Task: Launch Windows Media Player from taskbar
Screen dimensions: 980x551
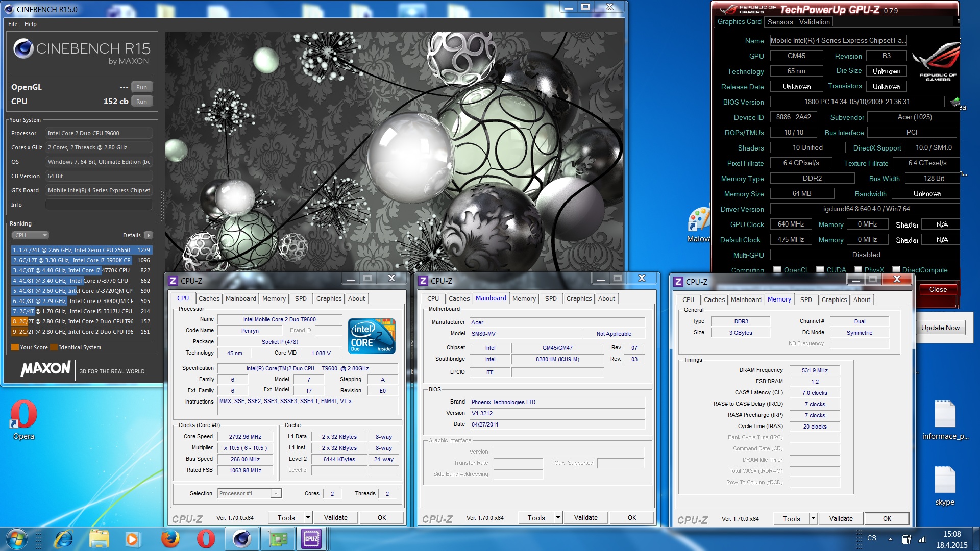Action: click(x=132, y=539)
